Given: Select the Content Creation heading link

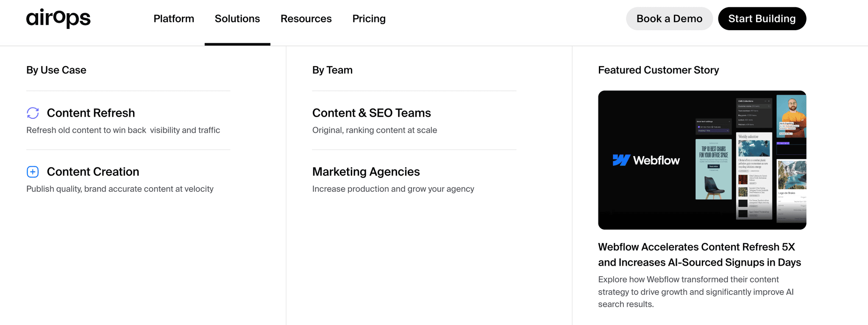Looking at the screenshot, I should [x=93, y=172].
